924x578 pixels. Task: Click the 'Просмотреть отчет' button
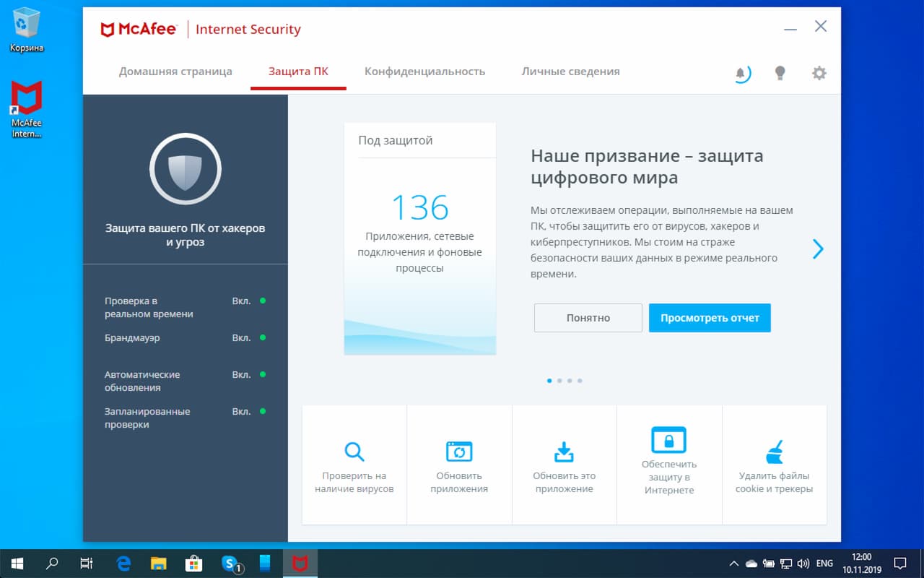[x=710, y=318]
